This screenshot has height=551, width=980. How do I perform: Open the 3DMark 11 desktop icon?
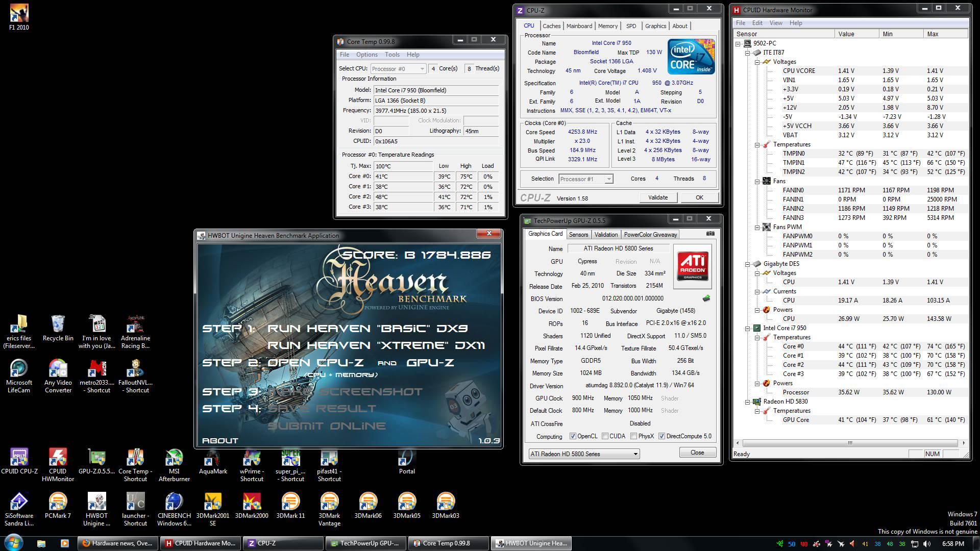pos(290,506)
